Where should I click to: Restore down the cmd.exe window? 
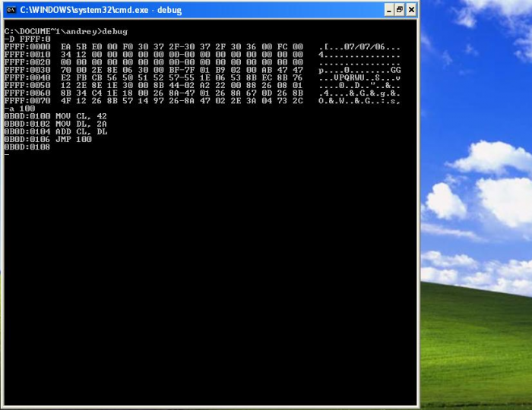click(x=400, y=10)
